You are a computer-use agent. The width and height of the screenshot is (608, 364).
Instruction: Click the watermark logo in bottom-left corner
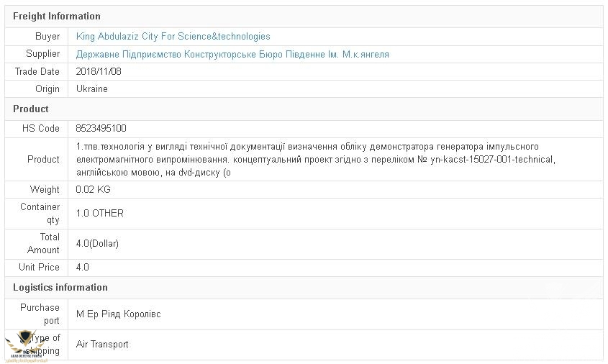(x=26, y=347)
